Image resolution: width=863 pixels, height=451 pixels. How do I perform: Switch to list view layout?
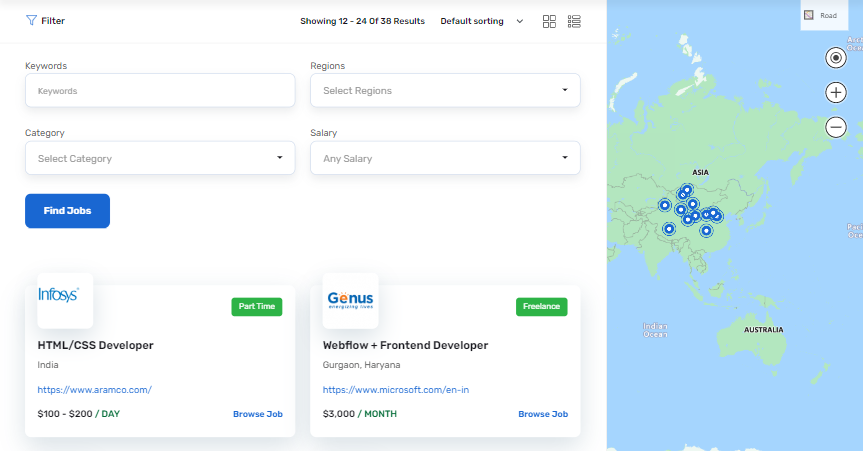pyautogui.click(x=574, y=21)
